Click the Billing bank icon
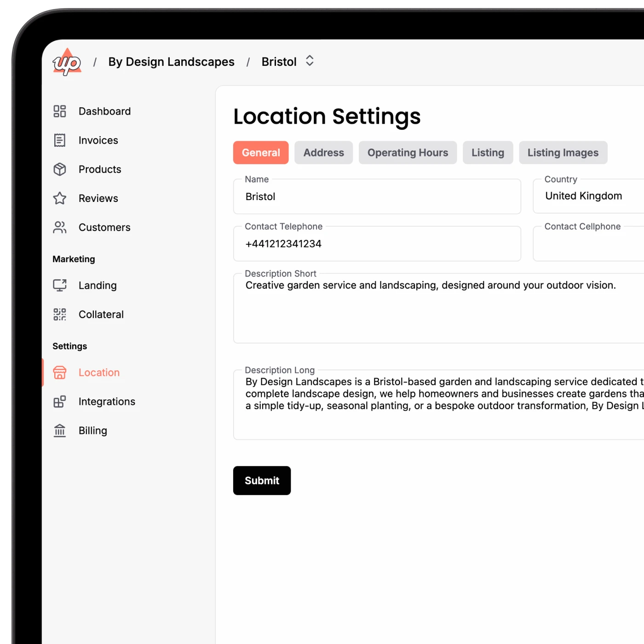 [60, 431]
